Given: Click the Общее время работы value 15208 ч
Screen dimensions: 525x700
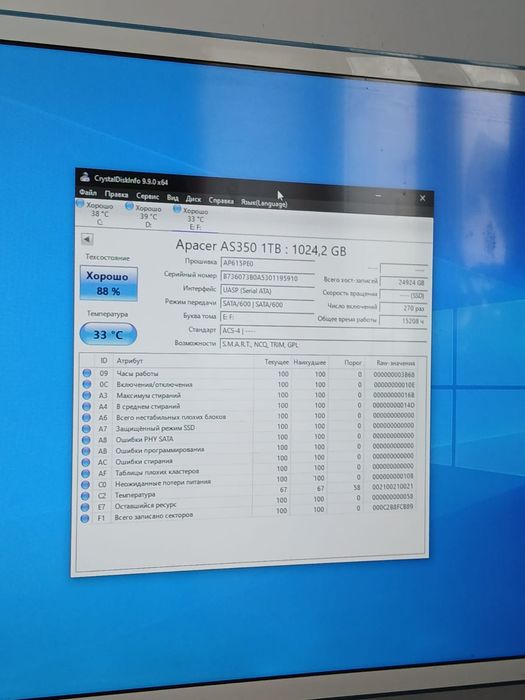Looking at the screenshot, I should pos(403,321).
